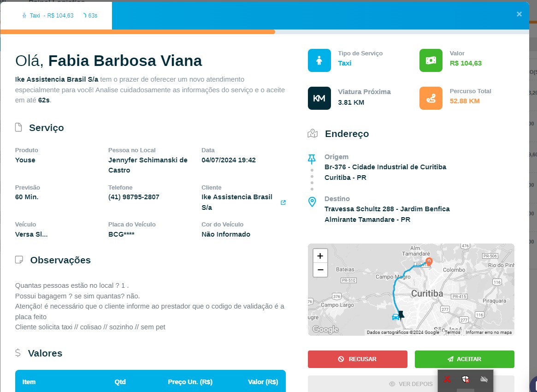This screenshot has width=537, height=392.
Task: Click the Endereço map icon
Action: [313, 133]
